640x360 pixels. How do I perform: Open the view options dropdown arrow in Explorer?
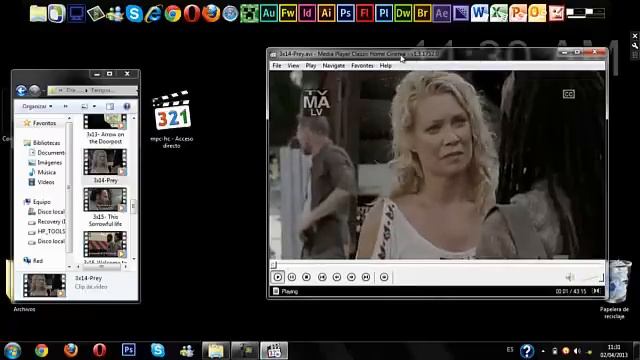(94, 106)
